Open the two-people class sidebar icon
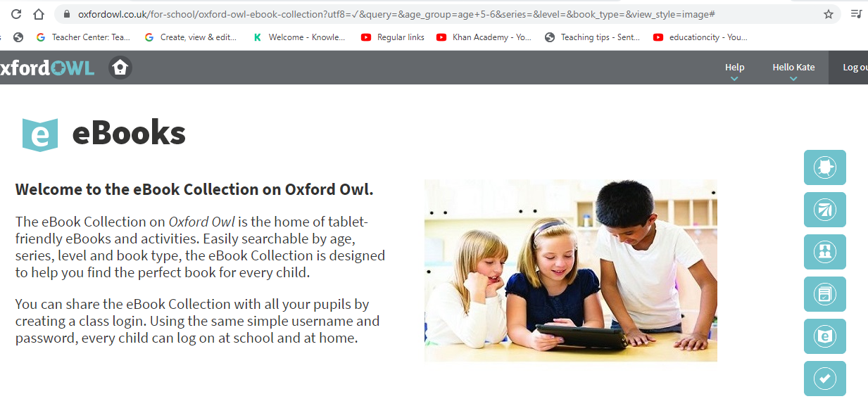This screenshot has height=406, width=868. (x=825, y=252)
